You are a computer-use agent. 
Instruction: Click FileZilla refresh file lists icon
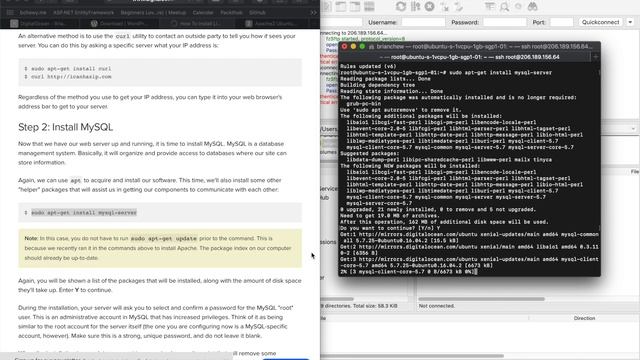(400, 6)
